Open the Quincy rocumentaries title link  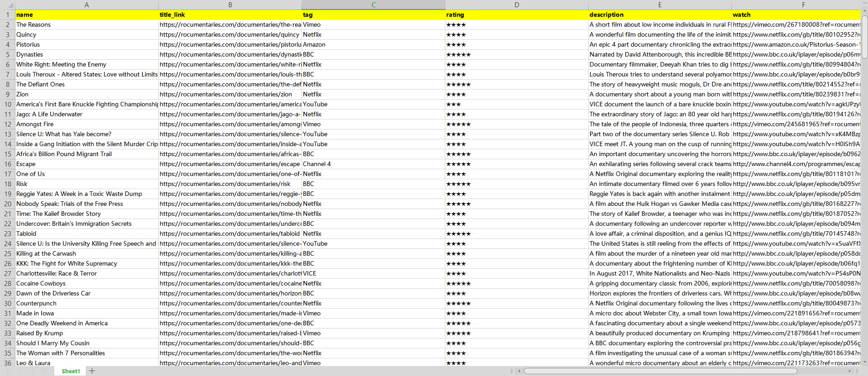click(230, 35)
